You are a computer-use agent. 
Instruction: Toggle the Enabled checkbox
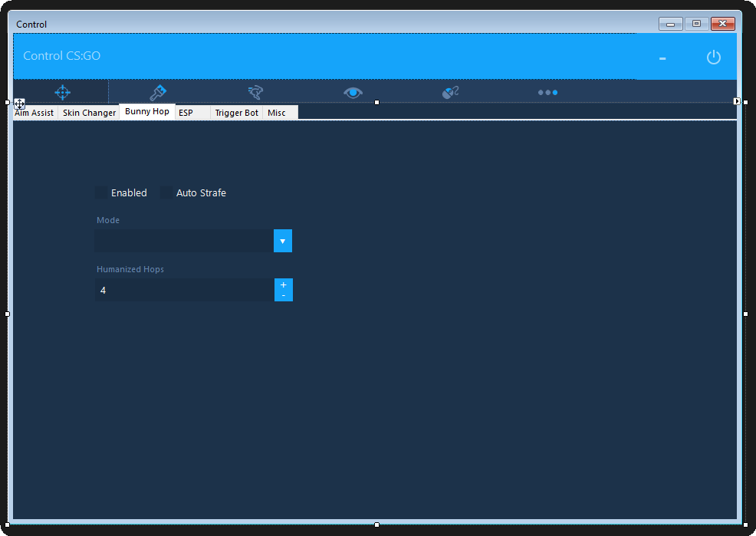(x=102, y=192)
